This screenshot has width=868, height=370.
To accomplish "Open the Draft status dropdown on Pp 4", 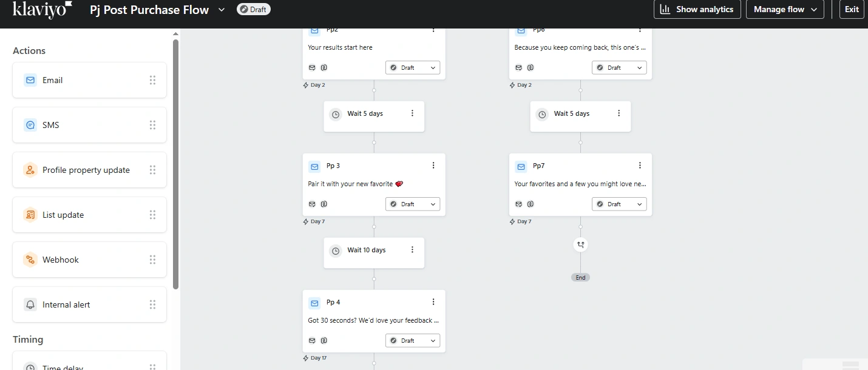I will (413, 341).
